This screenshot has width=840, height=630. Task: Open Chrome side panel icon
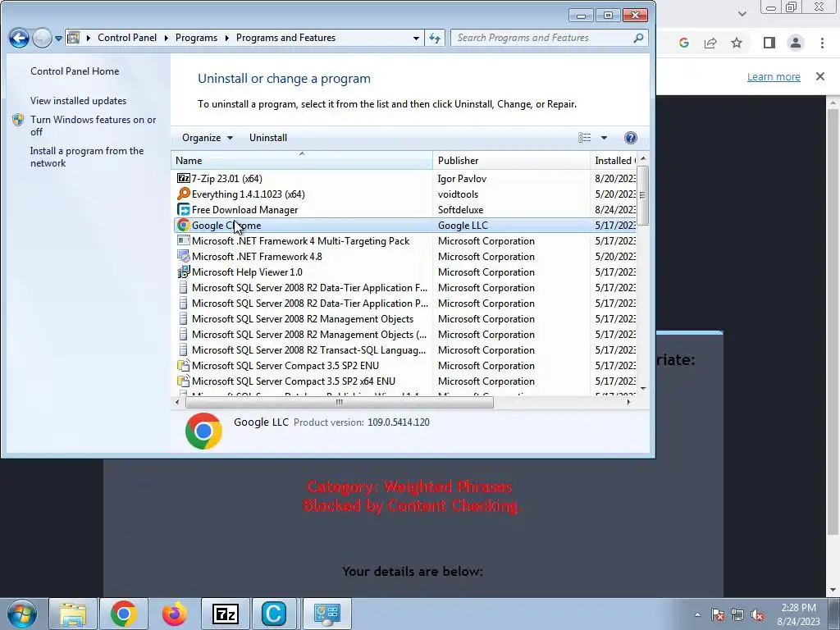[769, 43]
